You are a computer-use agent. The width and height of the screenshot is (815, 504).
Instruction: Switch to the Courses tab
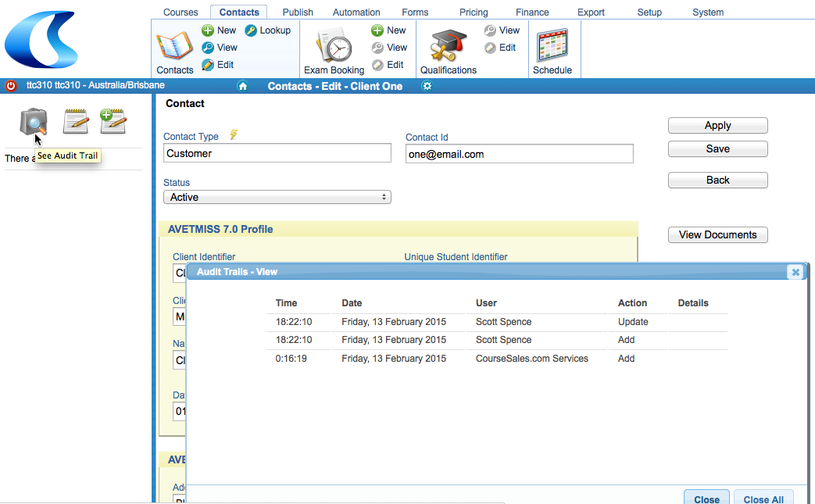[181, 12]
